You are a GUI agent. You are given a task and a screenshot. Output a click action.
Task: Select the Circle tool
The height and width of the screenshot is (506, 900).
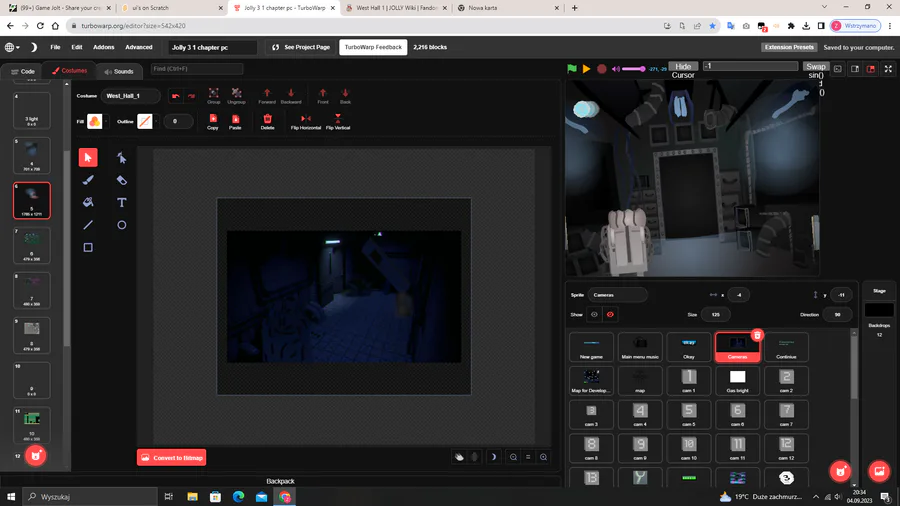[x=122, y=225]
